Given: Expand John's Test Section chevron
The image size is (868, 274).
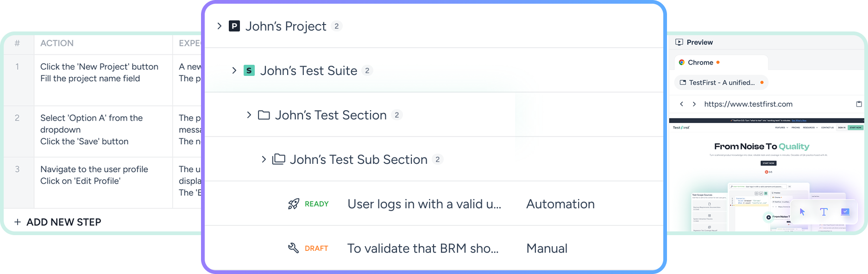Looking at the screenshot, I should click(249, 115).
